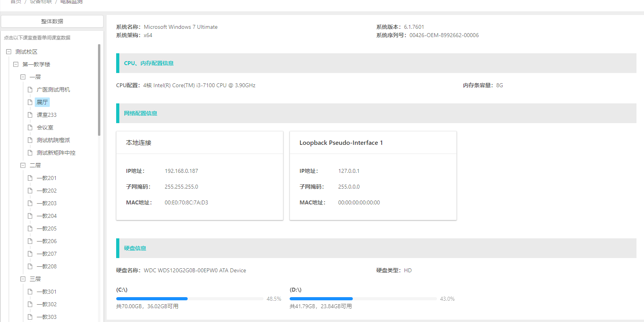The width and height of the screenshot is (644, 322).
Task: Click the file icon beside 一教204
Action: tap(30, 216)
